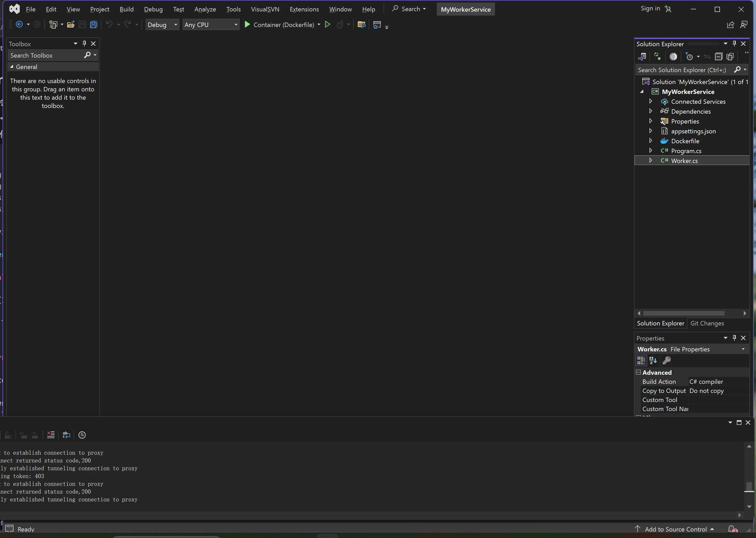Expand the Dependencies tree node
Image resolution: width=756 pixels, height=538 pixels.
650,111
